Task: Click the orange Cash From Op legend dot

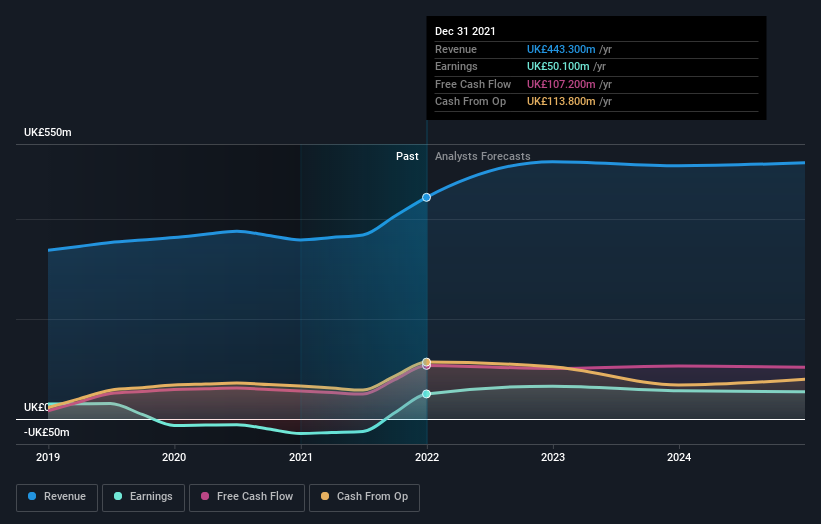Action: (x=325, y=496)
